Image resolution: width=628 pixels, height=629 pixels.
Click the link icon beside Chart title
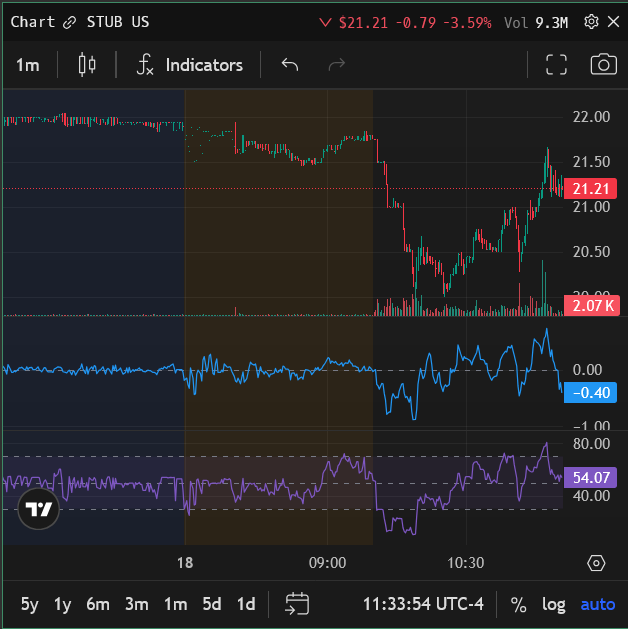69,22
